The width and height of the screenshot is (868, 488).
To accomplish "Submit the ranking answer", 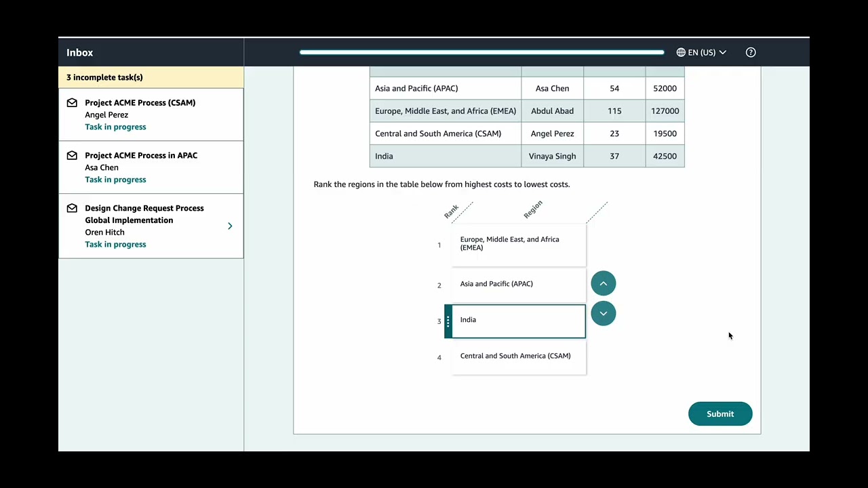I will click(x=720, y=413).
